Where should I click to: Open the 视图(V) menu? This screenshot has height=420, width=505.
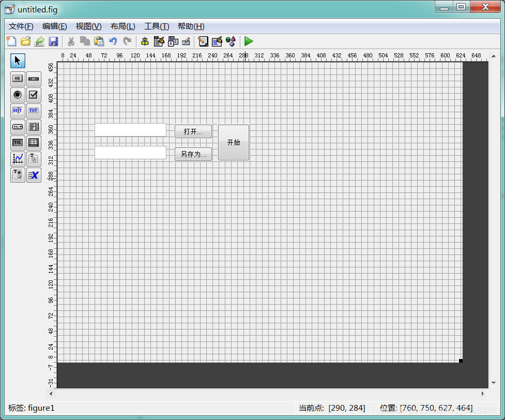88,26
